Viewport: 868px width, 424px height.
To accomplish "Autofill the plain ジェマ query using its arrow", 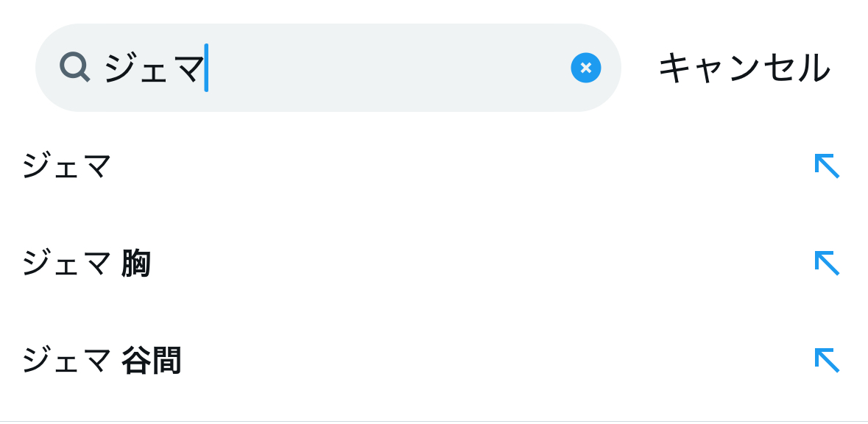I will [x=827, y=166].
